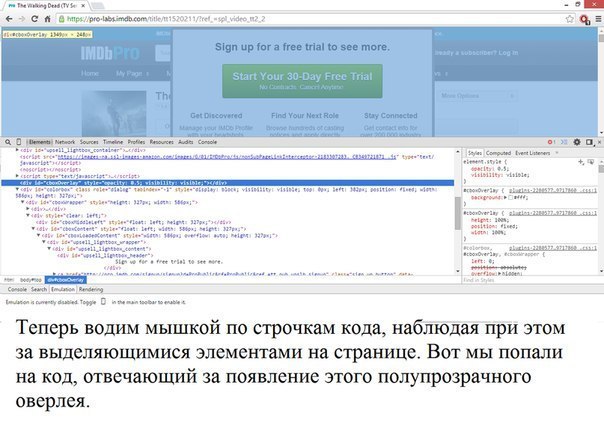Select the highlighted cboxOverlay div row
The image size is (604, 432).
pyautogui.click(x=227, y=183)
